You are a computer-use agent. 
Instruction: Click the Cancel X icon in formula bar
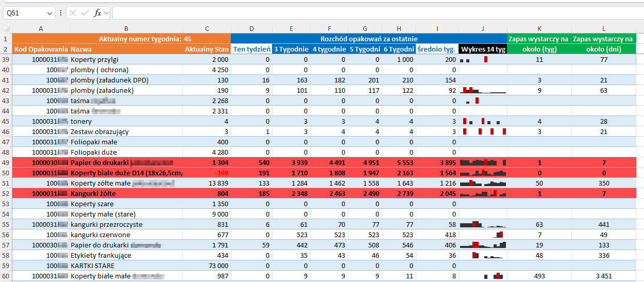pyautogui.click(x=73, y=13)
